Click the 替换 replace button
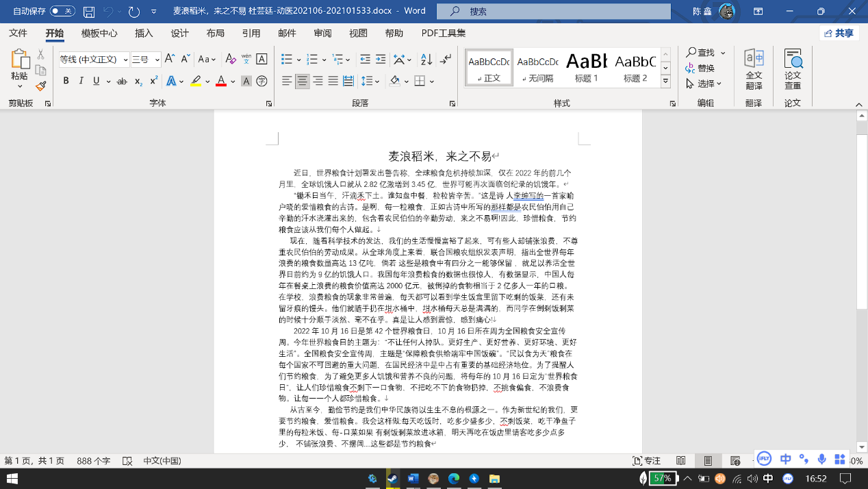 (x=700, y=68)
